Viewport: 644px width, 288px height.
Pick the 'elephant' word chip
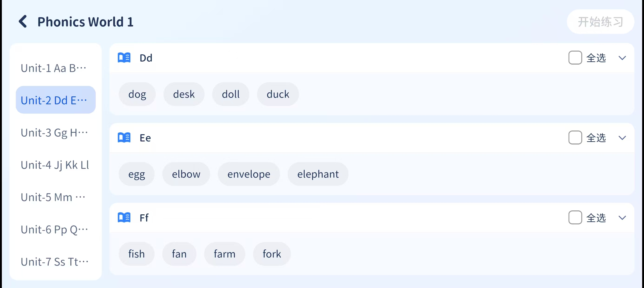(318, 174)
